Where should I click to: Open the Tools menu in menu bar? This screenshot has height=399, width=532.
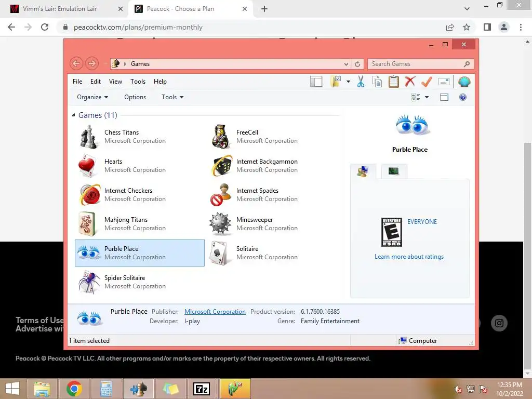coord(138,82)
